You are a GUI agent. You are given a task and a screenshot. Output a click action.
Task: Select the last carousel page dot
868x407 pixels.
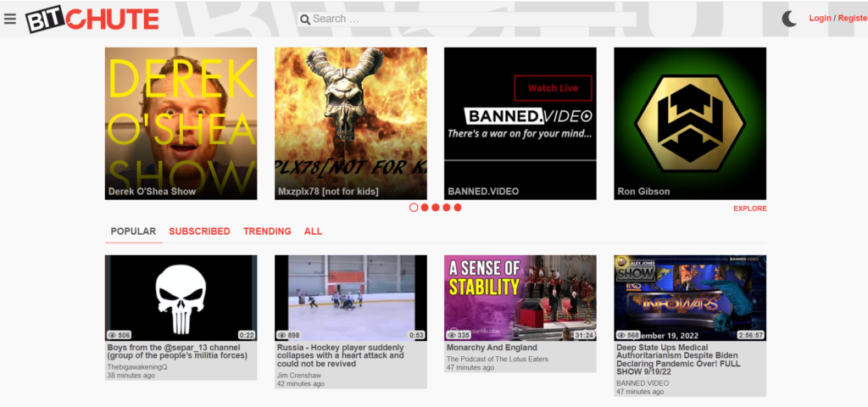pos(458,207)
